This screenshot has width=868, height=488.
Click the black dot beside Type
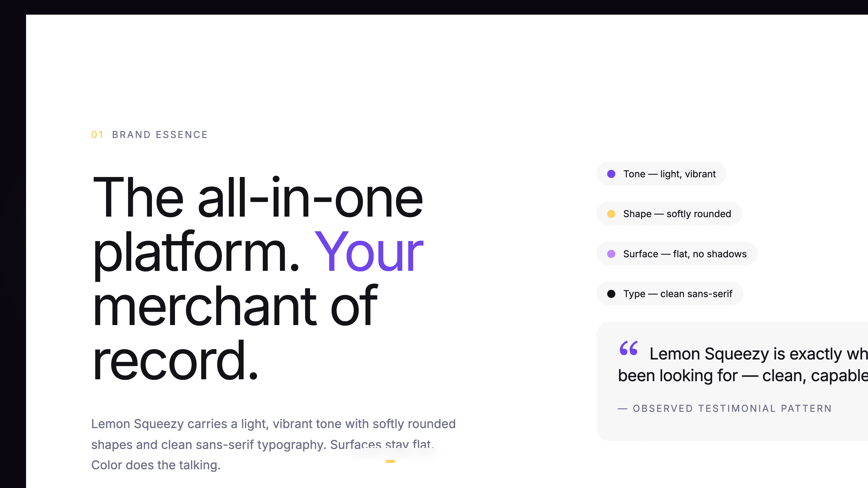[x=611, y=294]
